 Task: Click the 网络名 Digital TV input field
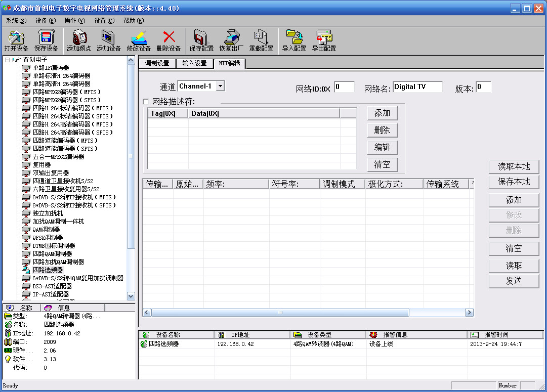point(417,87)
